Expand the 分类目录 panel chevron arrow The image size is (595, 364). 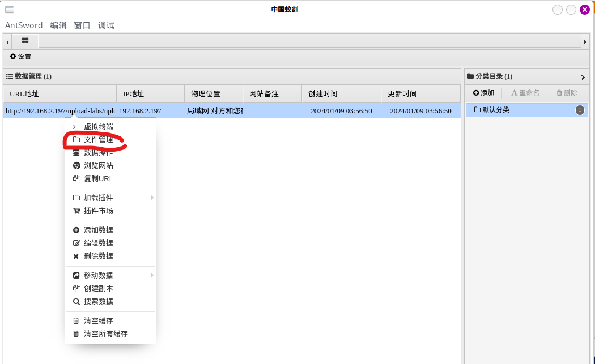(583, 77)
